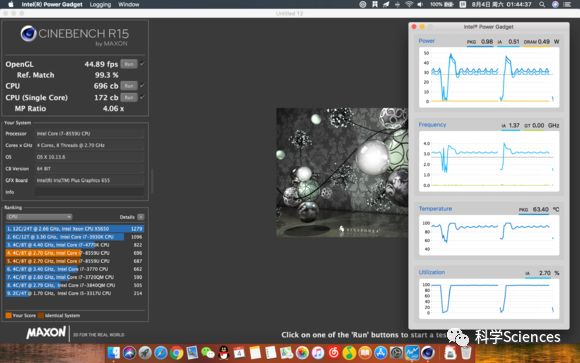580x363 pixels.
Task: Select ranking row 7 Core i7-3720QM
Action: pos(74,277)
